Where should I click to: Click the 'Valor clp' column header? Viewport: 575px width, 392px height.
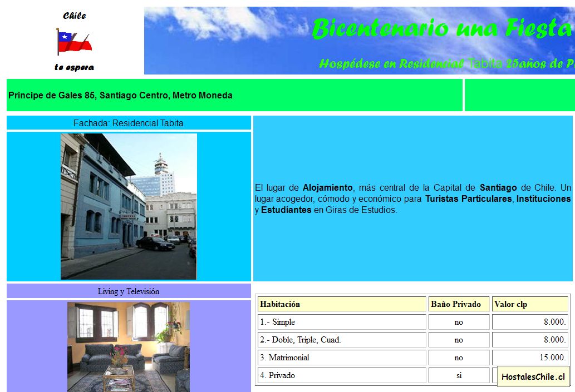(510, 304)
